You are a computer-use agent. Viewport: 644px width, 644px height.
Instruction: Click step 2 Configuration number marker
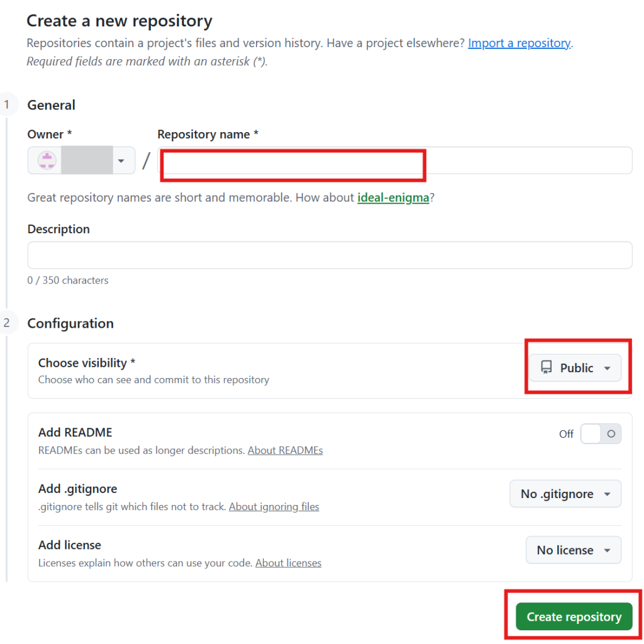click(x=7, y=323)
